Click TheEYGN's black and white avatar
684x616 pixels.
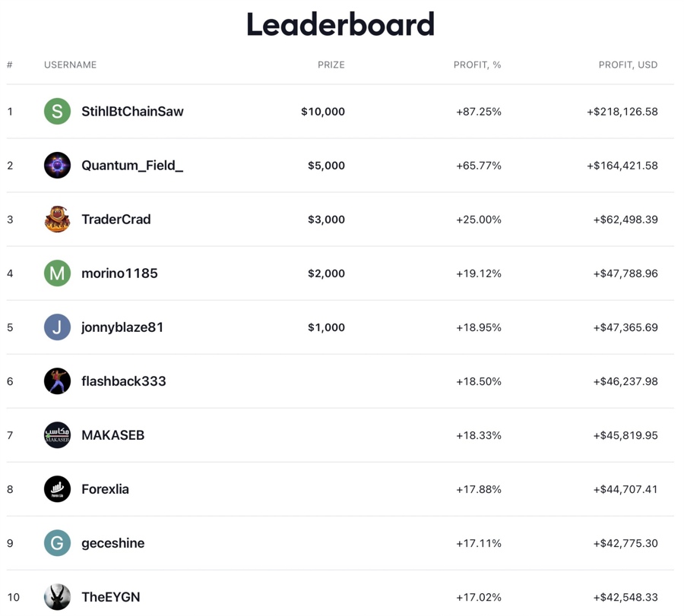pos(57,597)
